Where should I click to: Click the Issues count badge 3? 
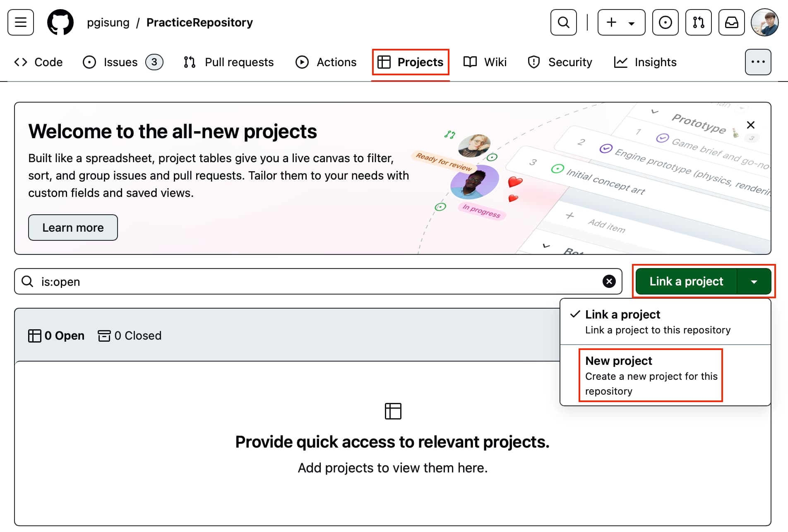[x=154, y=62]
